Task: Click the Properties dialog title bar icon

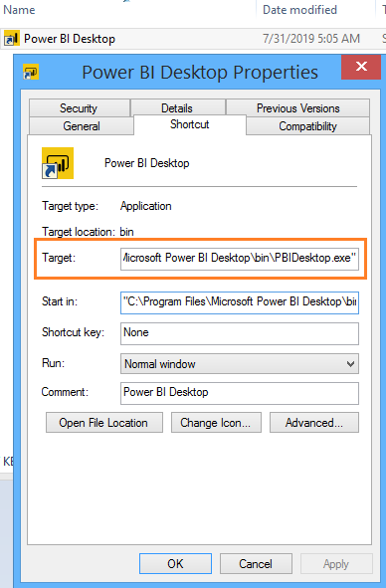Action: click(x=31, y=72)
